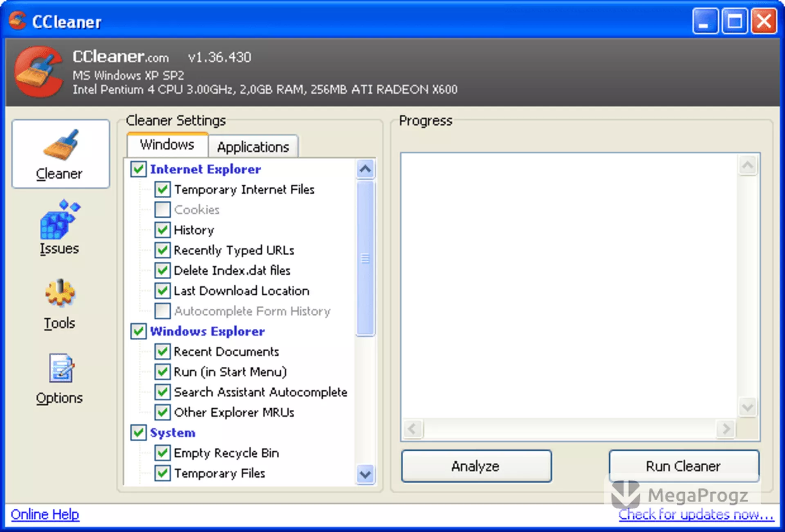Screen dimensions: 785x532
Task: Uncheck Run (in Start Menu)
Action: 162,372
